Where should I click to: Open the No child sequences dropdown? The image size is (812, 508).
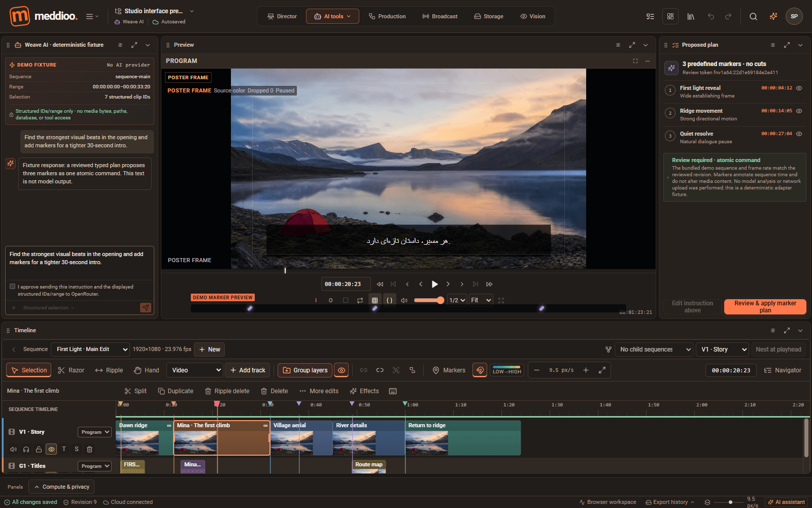(x=654, y=350)
